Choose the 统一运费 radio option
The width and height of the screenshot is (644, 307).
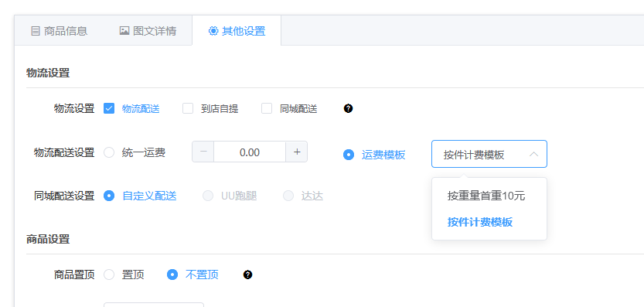[x=109, y=152]
